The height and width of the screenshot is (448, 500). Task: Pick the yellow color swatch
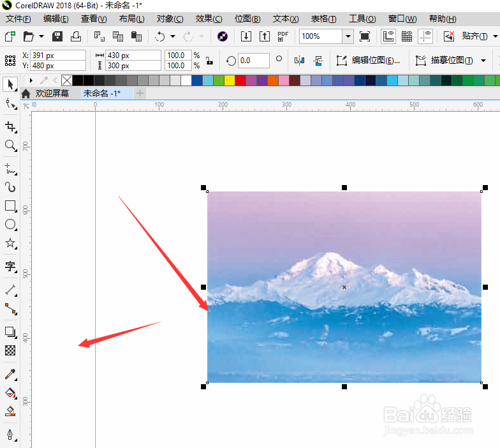coord(230,80)
